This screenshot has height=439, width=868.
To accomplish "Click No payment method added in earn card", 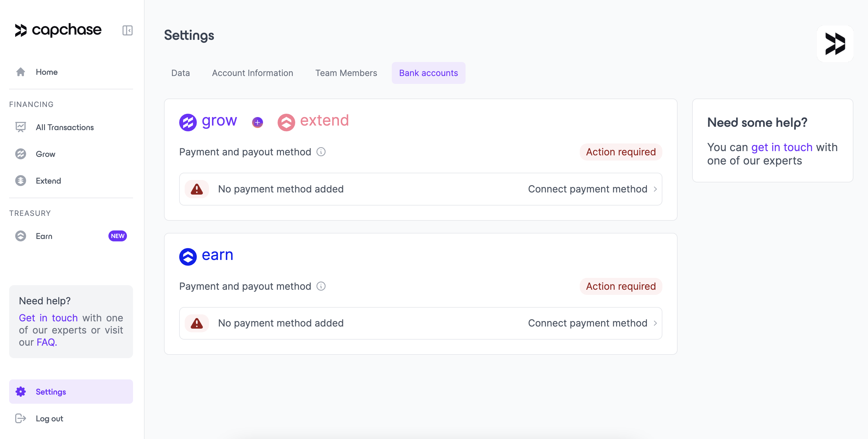I will [281, 323].
